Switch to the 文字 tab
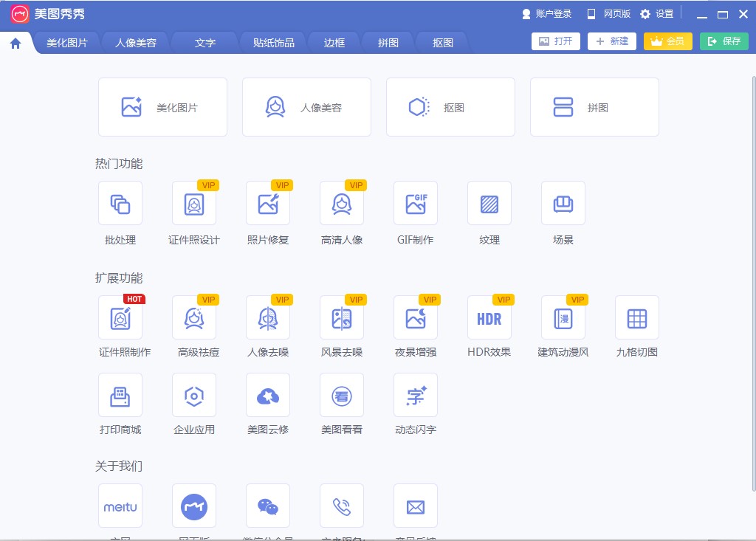Viewport: 756px width, 541px height. pos(205,43)
